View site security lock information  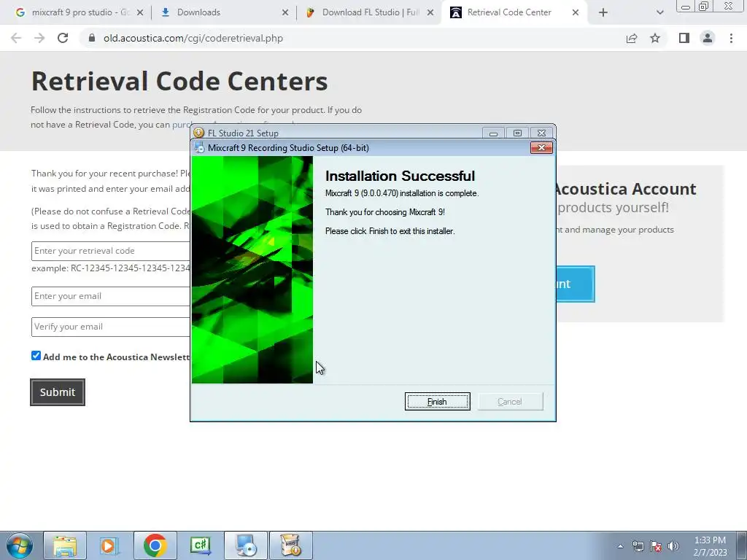(x=92, y=38)
